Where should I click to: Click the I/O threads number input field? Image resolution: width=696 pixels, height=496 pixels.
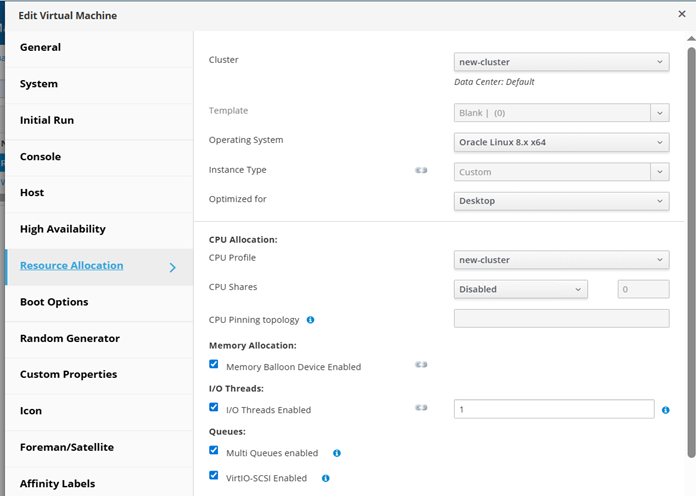(x=553, y=409)
